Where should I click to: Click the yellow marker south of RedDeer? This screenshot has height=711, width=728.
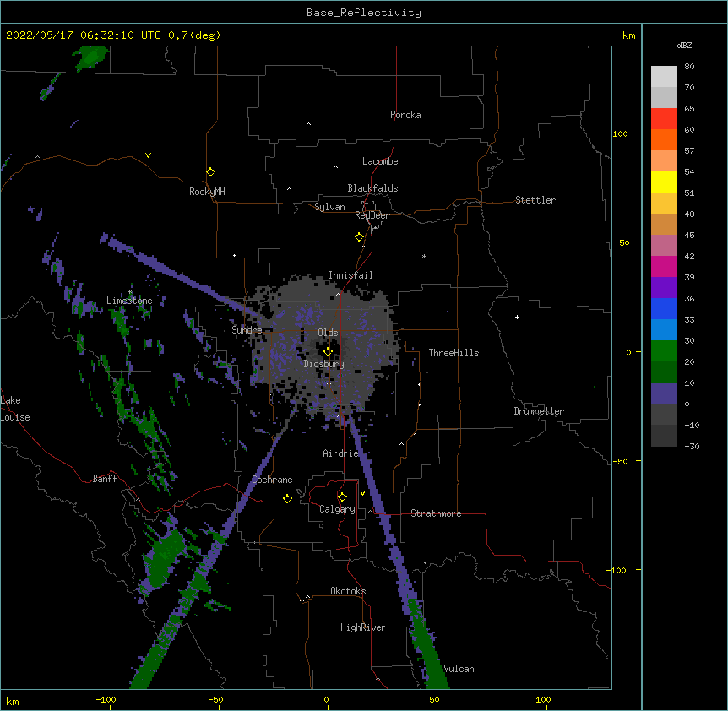pyautogui.click(x=360, y=237)
